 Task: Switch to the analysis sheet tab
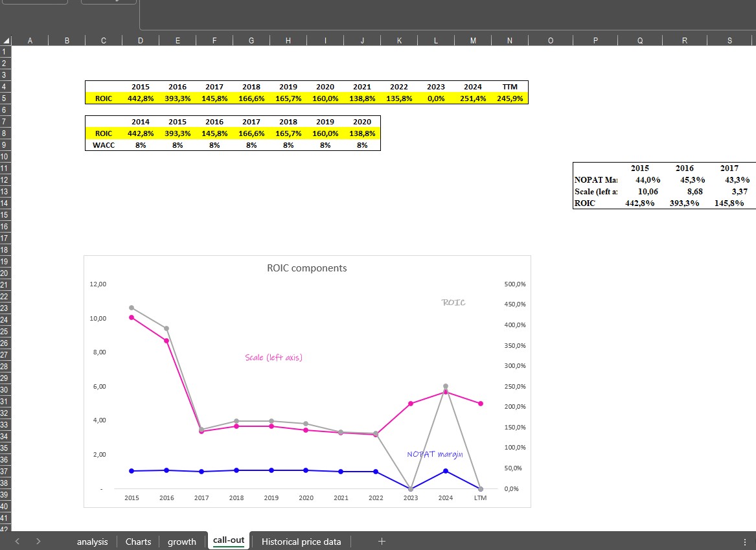(x=92, y=541)
